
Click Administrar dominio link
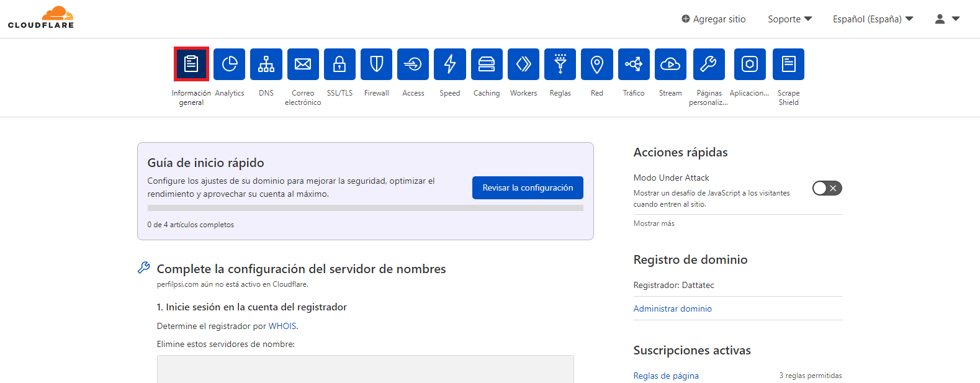(672, 309)
